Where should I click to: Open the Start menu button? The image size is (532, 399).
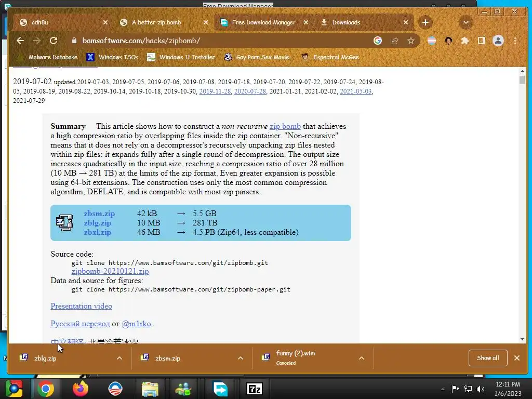[14, 389]
